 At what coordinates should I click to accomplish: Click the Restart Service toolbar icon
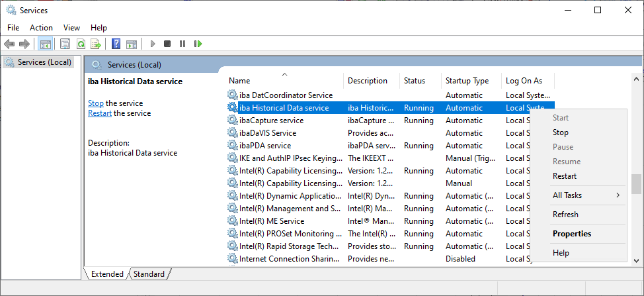coord(198,44)
